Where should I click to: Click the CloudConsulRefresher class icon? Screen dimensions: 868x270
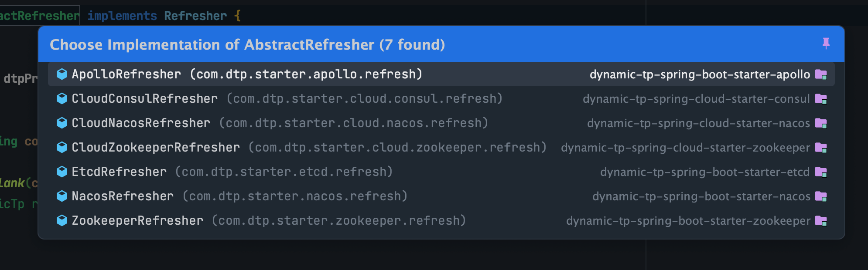pyautogui.click(x=62, y=98)
